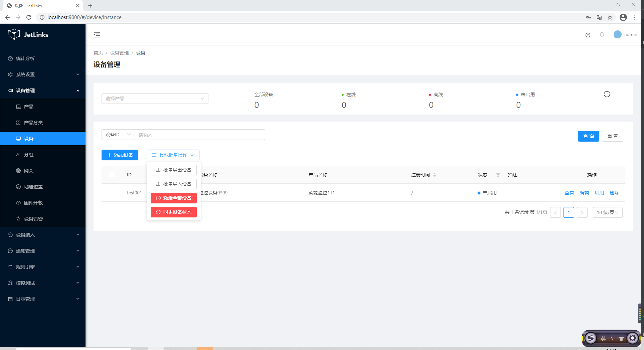Open the product selection dropdown
The image size is (644, 350).
[x=155, y=99]
